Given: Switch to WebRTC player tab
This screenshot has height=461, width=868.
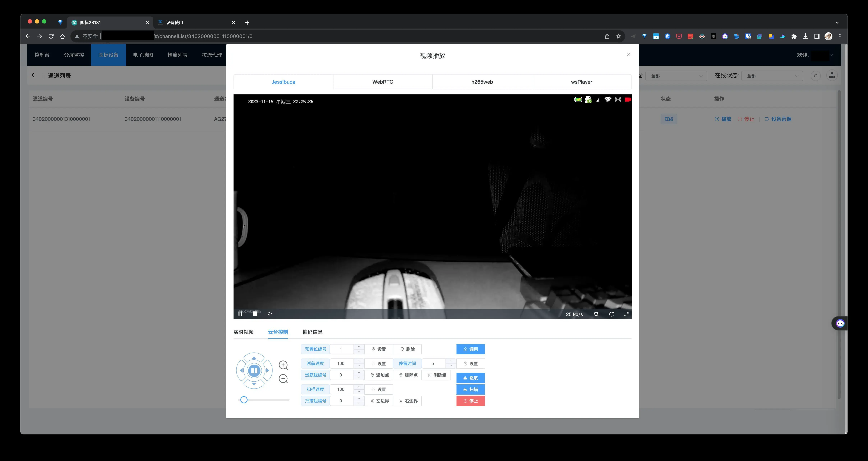Looking at the screenshot, I should click(x=382, y=82).
